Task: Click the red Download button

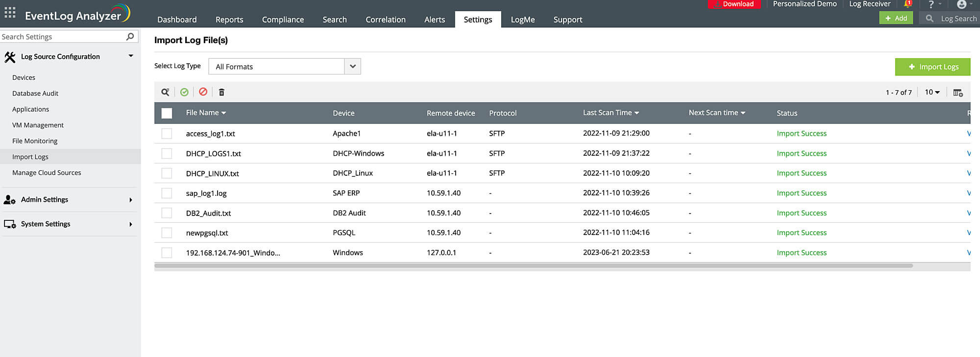Action: (x=734, y=4)
